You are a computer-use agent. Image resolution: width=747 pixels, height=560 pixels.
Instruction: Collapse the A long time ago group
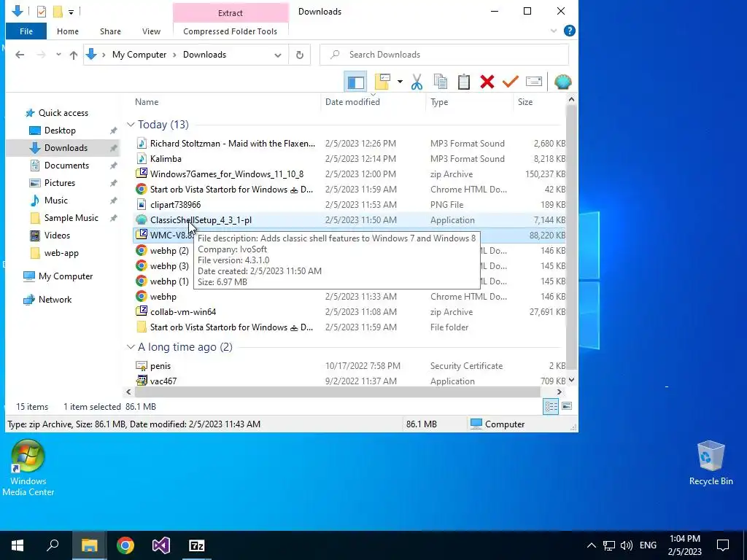(131, 347)
